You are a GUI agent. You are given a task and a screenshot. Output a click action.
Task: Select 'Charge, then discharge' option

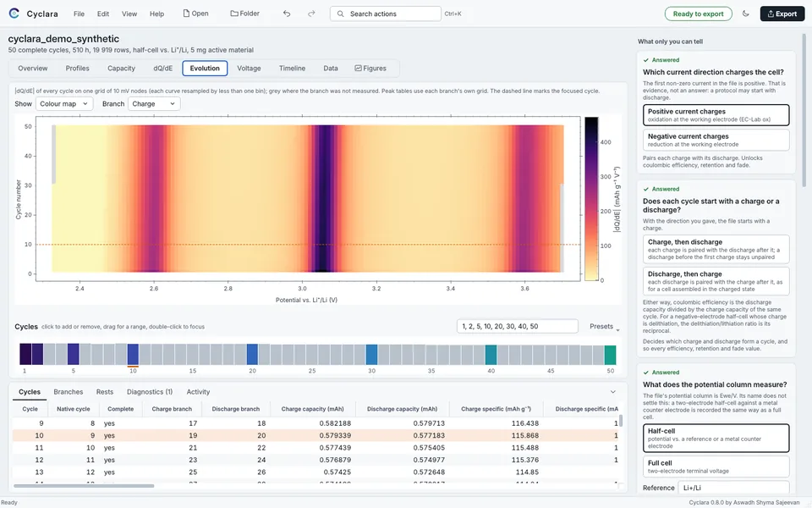click(716, 249)
